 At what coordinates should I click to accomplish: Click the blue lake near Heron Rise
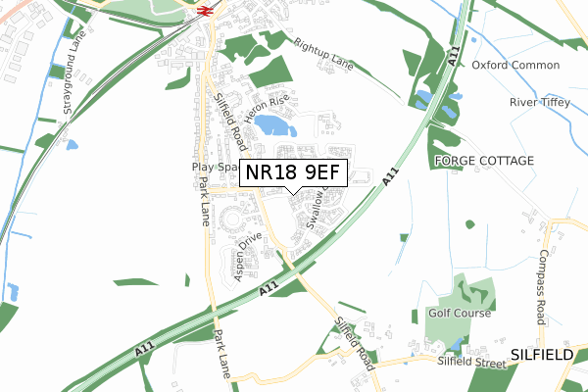pos(274,125)
